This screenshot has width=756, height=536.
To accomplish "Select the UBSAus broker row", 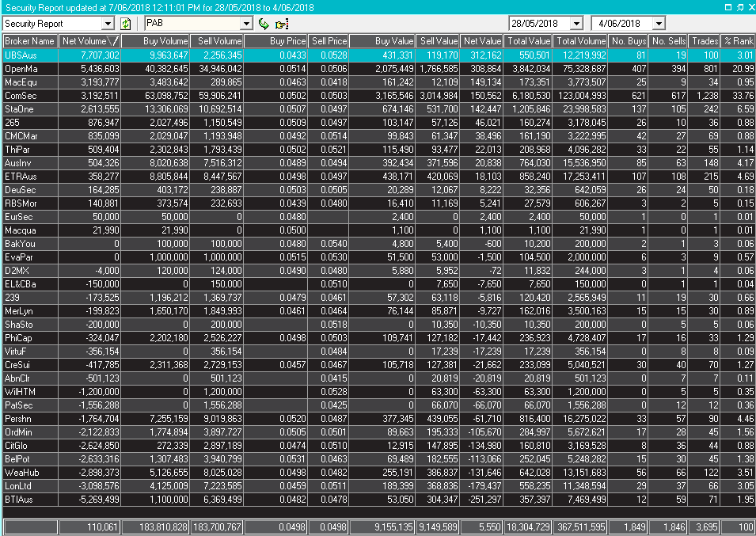I will tap(379, 55).
